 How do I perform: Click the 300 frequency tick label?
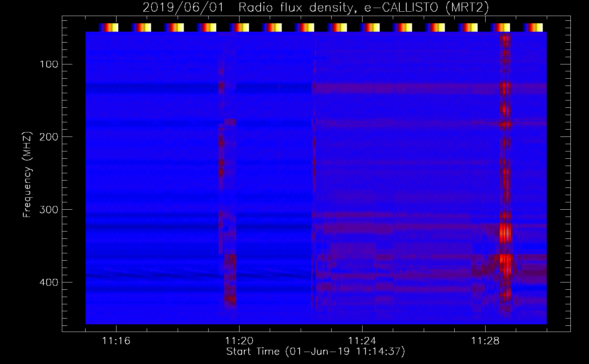tap(49, 210)
